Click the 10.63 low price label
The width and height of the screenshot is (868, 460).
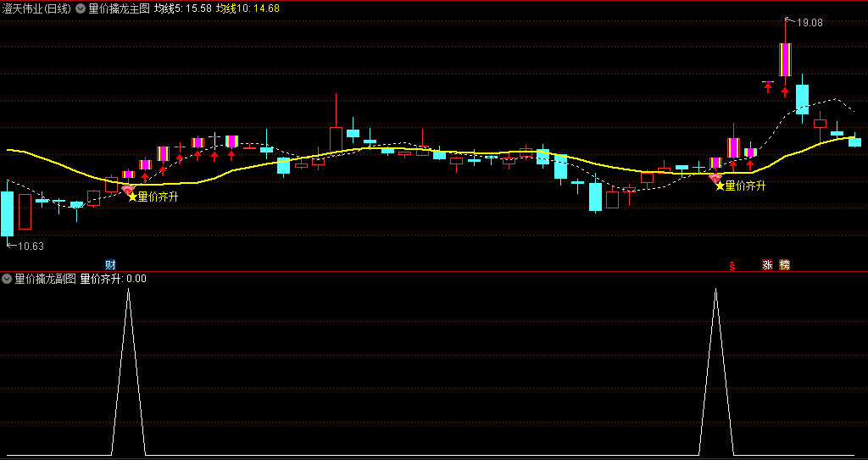pos(31,247)
